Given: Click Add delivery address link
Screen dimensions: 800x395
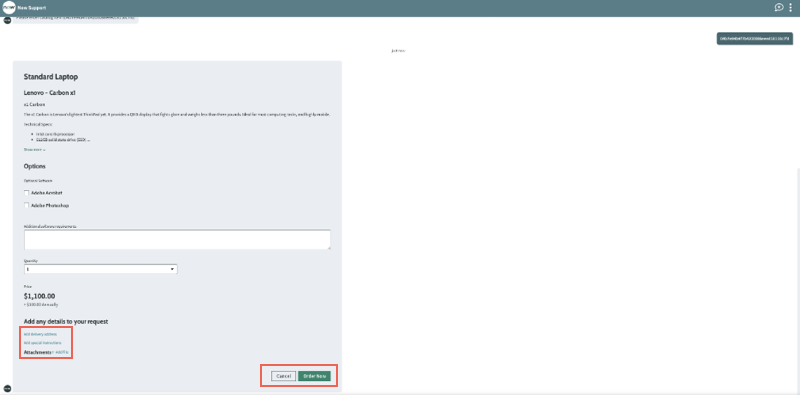Looking at the screenshot, I should point(40,334).
